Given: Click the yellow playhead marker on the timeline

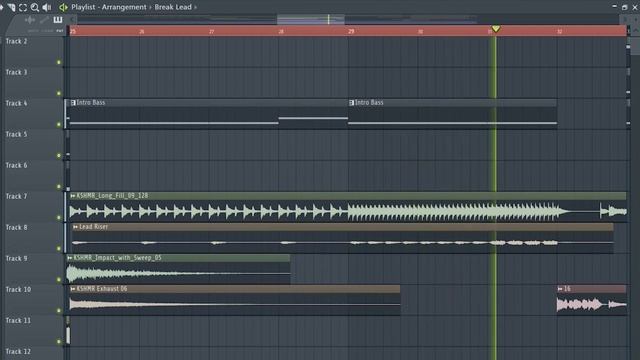Looking at the screenshot, I should coord(496,29).
